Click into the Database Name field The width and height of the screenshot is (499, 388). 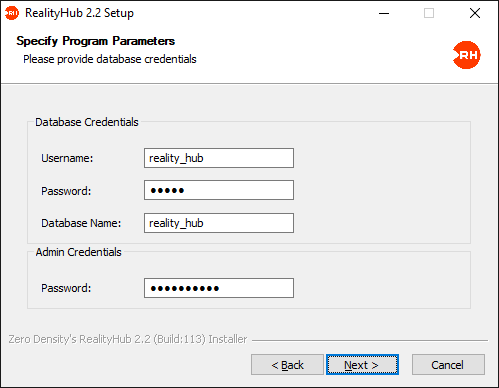219,223
